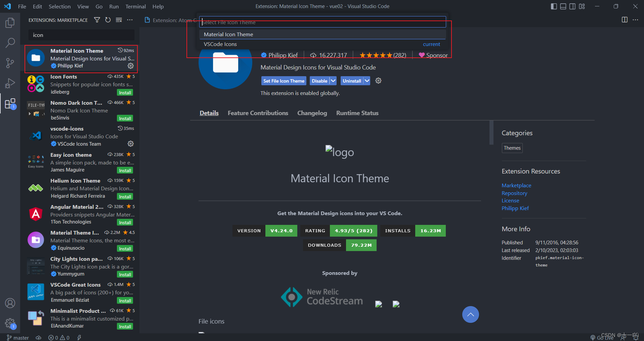Click the details page scrollbar
This screenshot has width=644, height=341.
point(491,133)
